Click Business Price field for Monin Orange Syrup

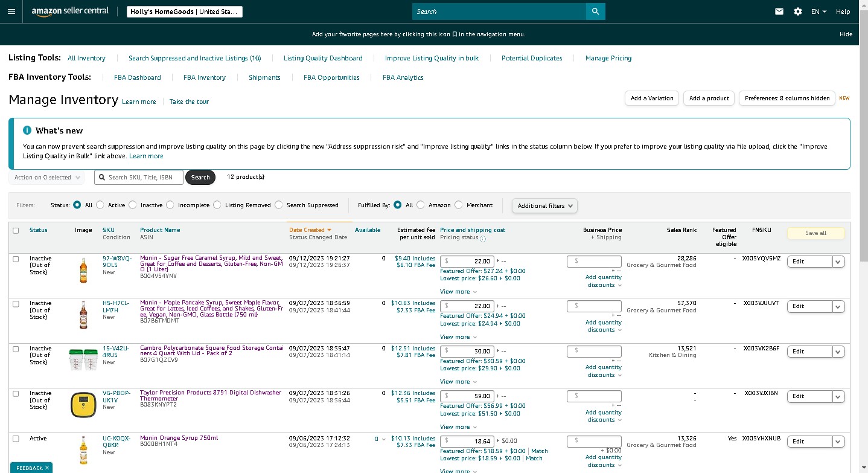coord(594,442)
